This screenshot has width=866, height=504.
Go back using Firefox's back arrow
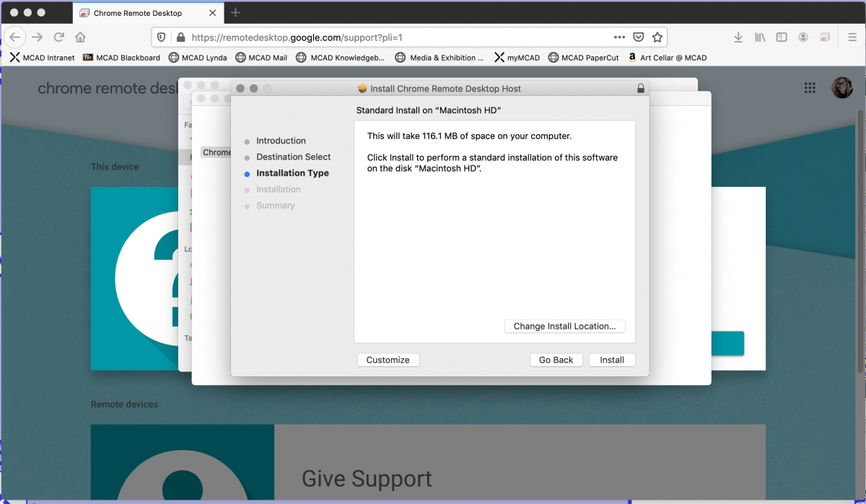[15, 37]
